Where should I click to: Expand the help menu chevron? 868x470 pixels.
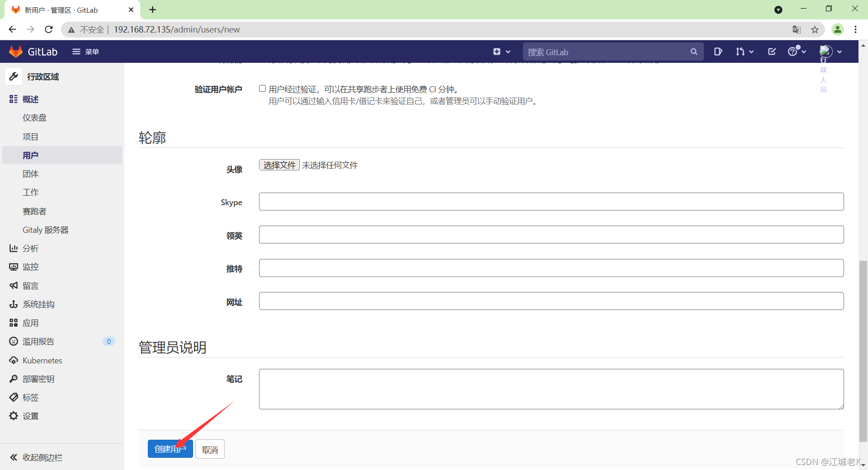pyautogui.click(x=804, y=52)
